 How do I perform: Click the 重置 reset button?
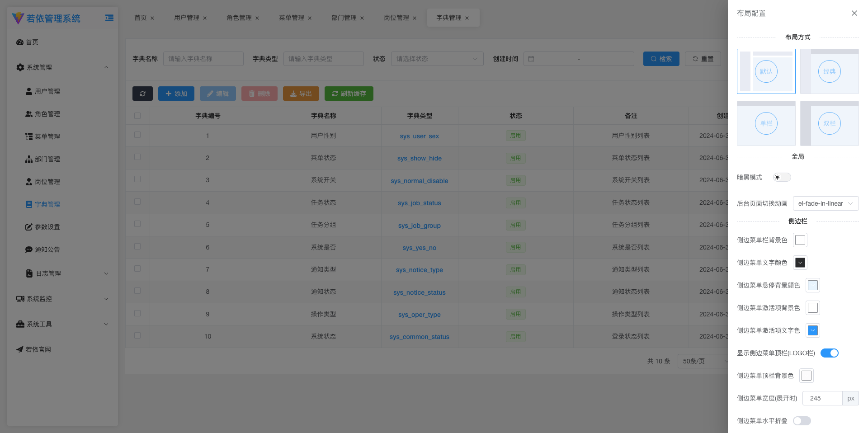(703, 59)
